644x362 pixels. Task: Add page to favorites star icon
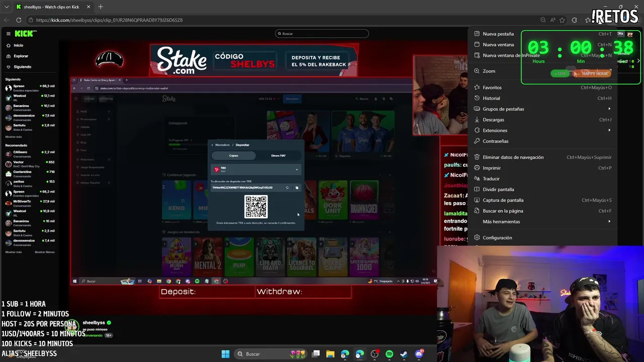(563, 20)
